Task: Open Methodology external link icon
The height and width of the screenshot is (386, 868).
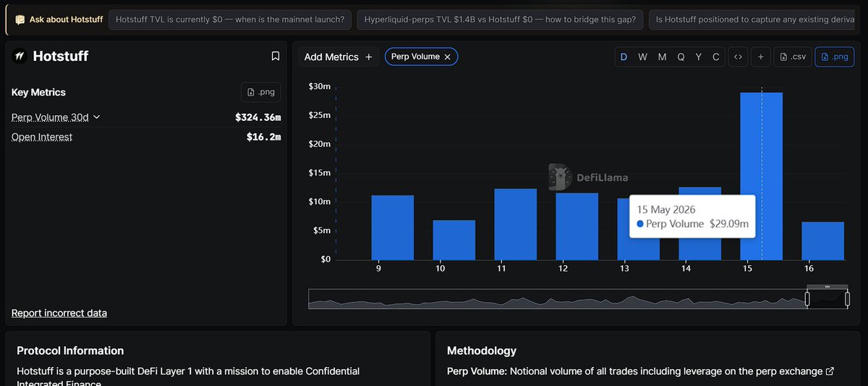Action: (x=830, y=371)
